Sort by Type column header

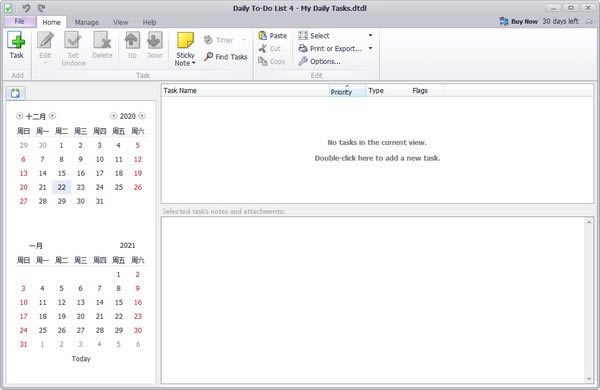(388, 91)
